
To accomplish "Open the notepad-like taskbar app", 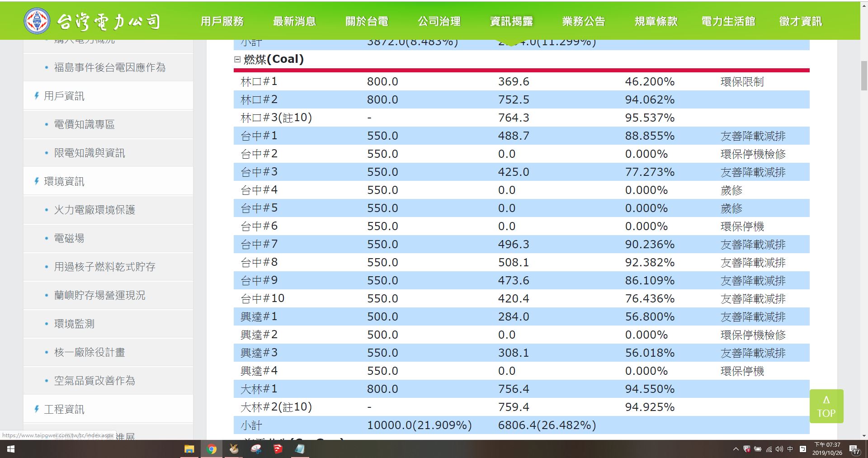I will tap(300, 449).
